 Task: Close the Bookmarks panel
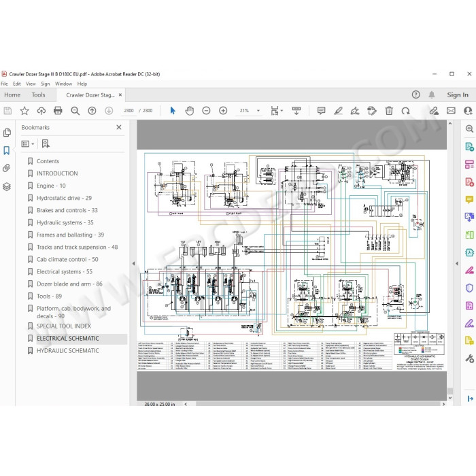pos(119,127)
